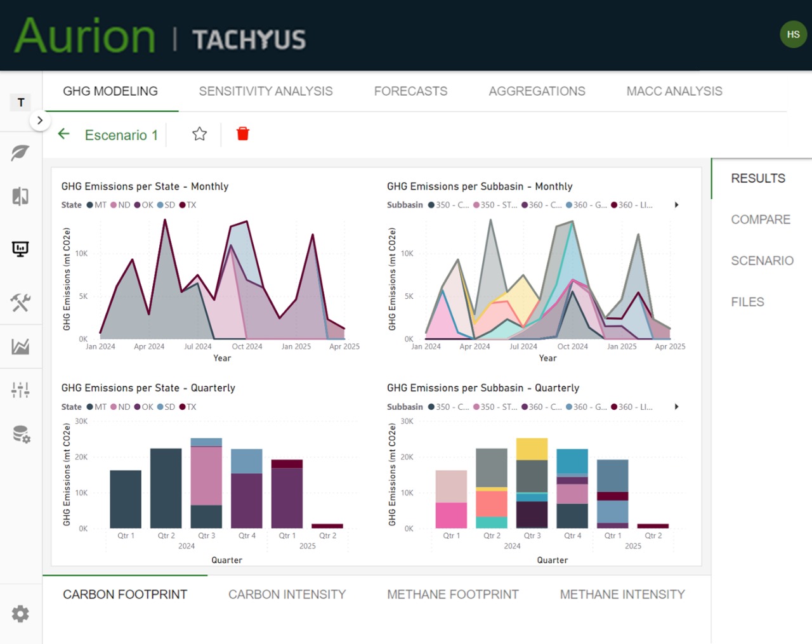Delete the scenario with red trash icon
This screenshot has height=644, width=812.
tap(242, 134)
